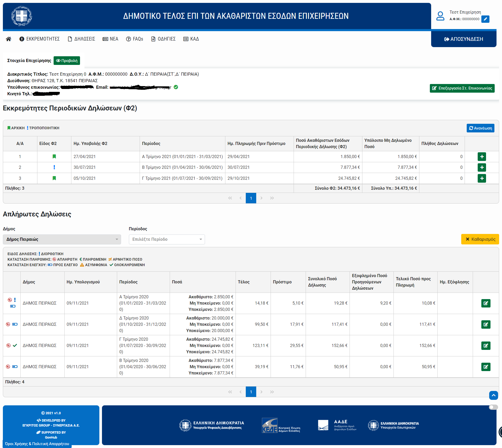Image resolution: width=502 pixels, height=448 pixels.
Task: Open the ΕΚΚΡΕΜΟΤΗΤΕΣ menu item
Action: 39,39
